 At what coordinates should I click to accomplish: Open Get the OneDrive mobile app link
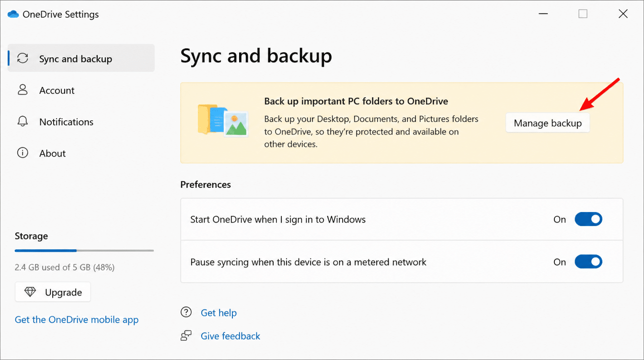point(77,319)
